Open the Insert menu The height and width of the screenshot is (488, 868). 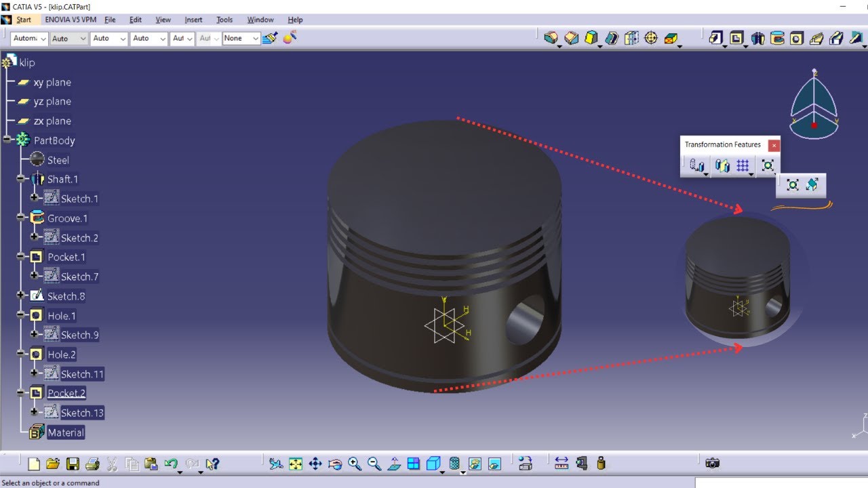coord(193,20)
